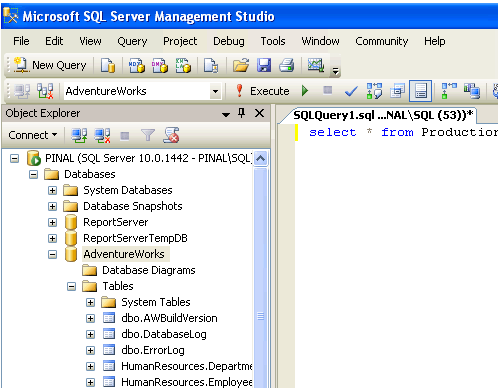This screenshot has width=498, height=388.
Task: Open toolbar options overflow arrow
Action: 335,71
